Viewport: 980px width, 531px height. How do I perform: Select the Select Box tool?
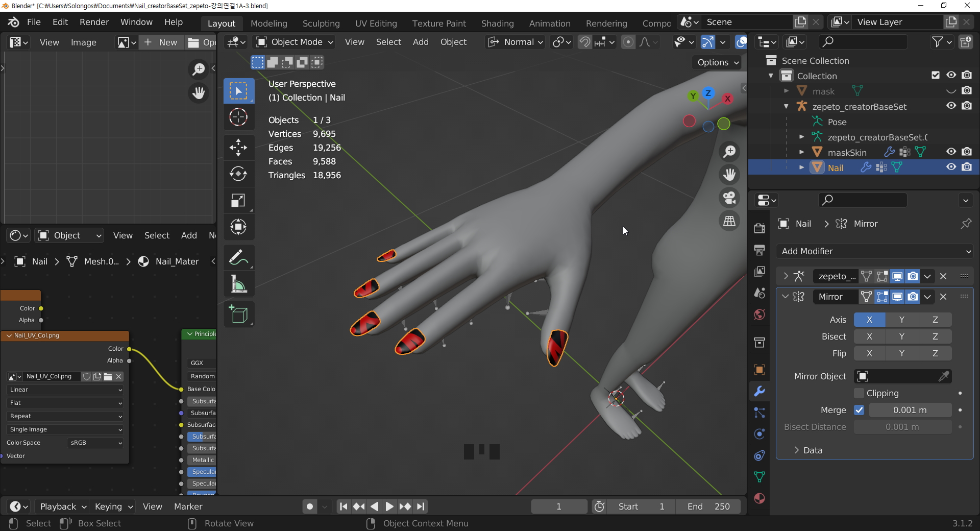238,91
